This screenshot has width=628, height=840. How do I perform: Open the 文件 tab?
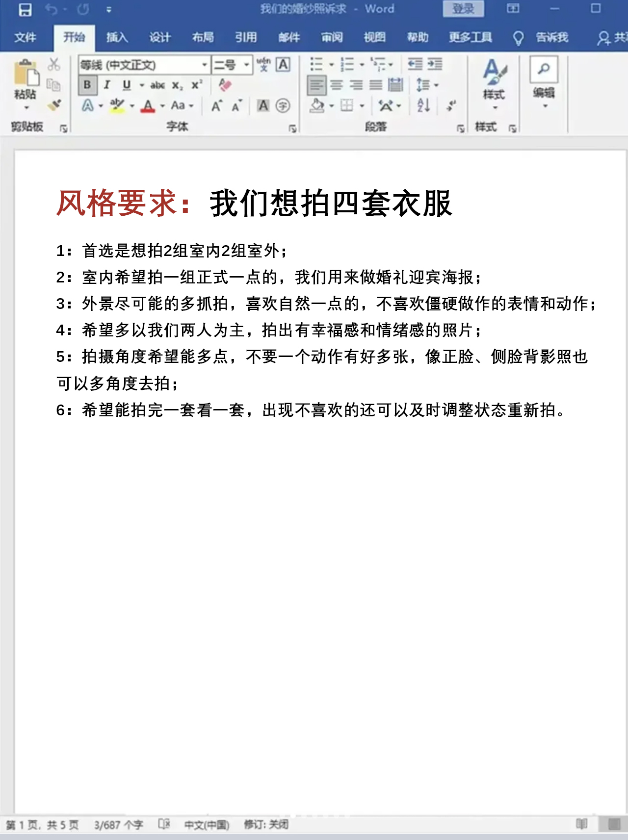tap(25, 37)
